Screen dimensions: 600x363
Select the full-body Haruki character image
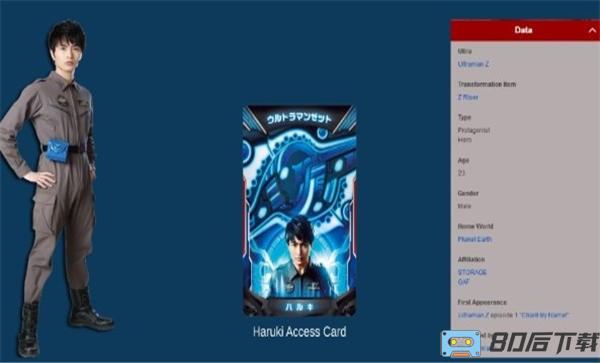[x=57, y=187]
